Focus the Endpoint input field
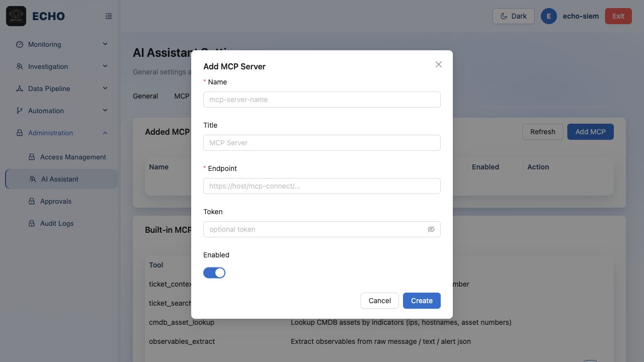Screen dimensions: 644x362 (322, 186)
